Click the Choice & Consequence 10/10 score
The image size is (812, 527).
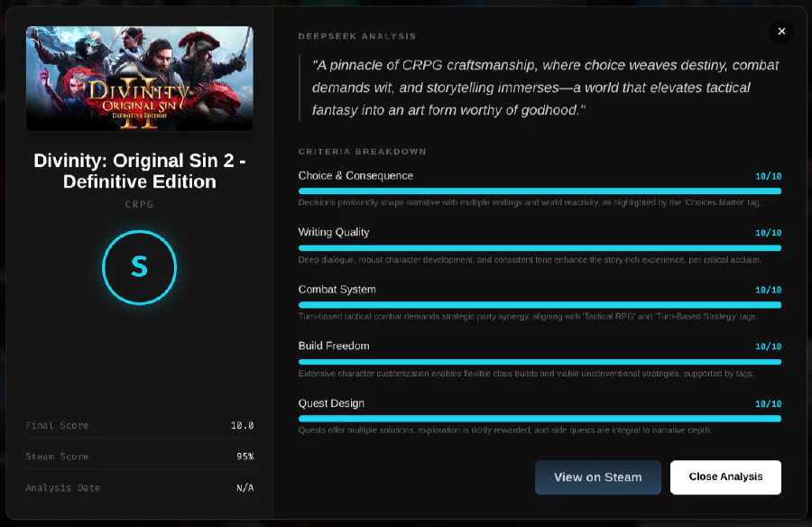click(768, 177)
